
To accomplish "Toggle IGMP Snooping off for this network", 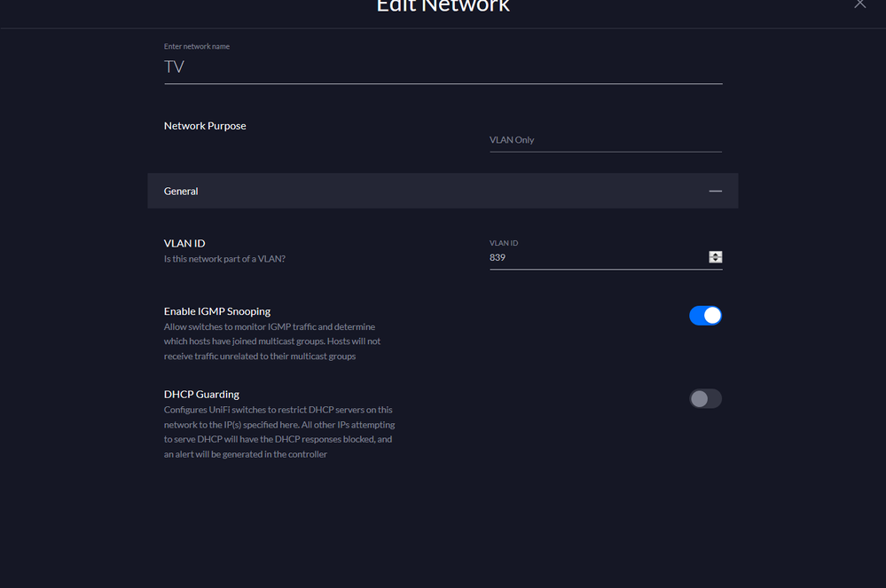I will [705, 315].
